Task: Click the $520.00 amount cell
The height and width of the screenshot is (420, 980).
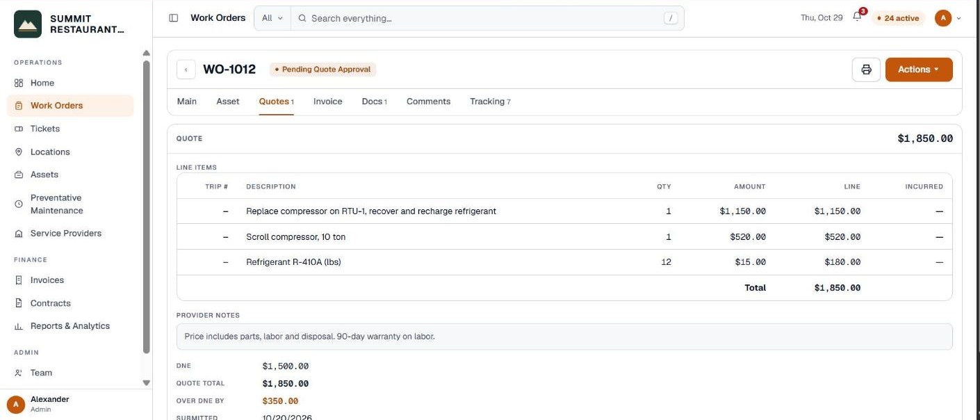Action: [748, 237]
